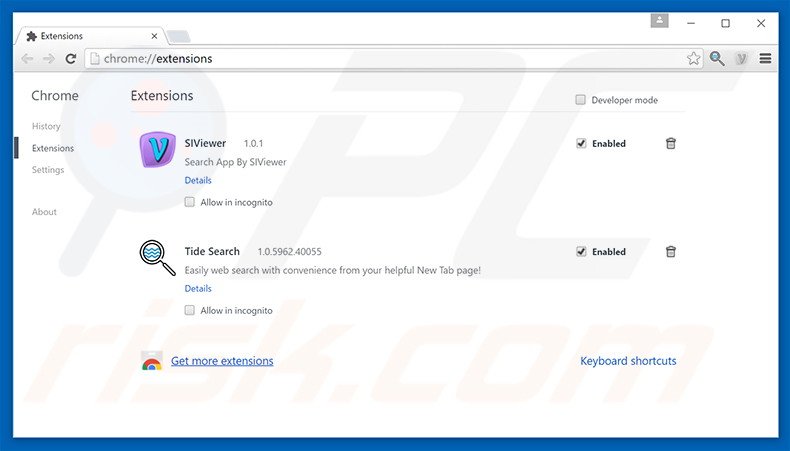Image resolution: width=790 pixels, height=451 pixels.
Task: Enable Developer mode checkbox
Action: (580, 100)
